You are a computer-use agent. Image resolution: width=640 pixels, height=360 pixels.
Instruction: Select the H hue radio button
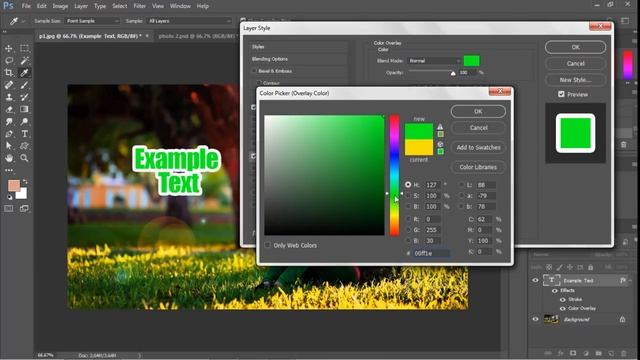pos(408,185)
